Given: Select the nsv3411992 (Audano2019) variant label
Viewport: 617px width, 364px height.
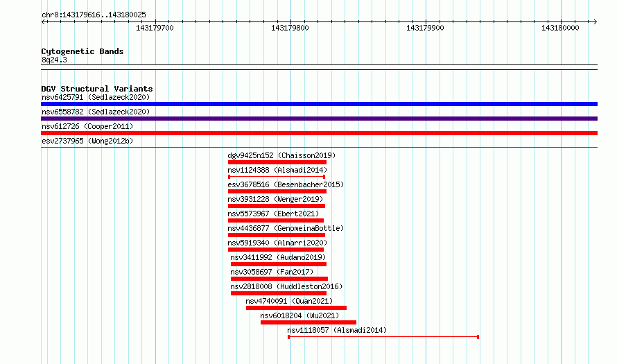Looking at the screenshot, I should click(278, 257).
